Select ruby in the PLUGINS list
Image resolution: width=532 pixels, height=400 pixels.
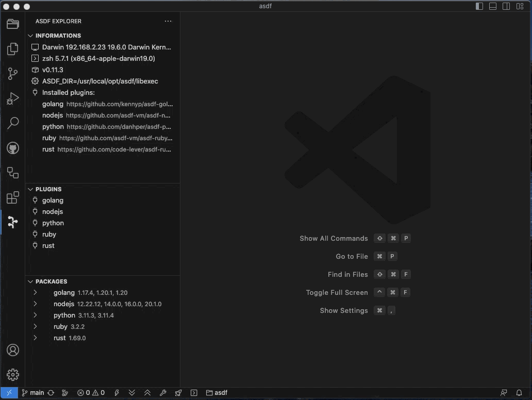(103, 235)
